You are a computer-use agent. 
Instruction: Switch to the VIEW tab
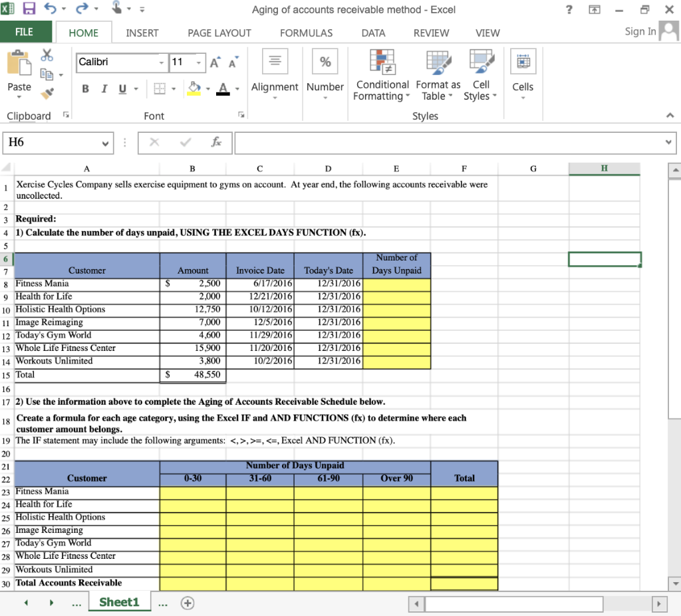coord(487,33)
